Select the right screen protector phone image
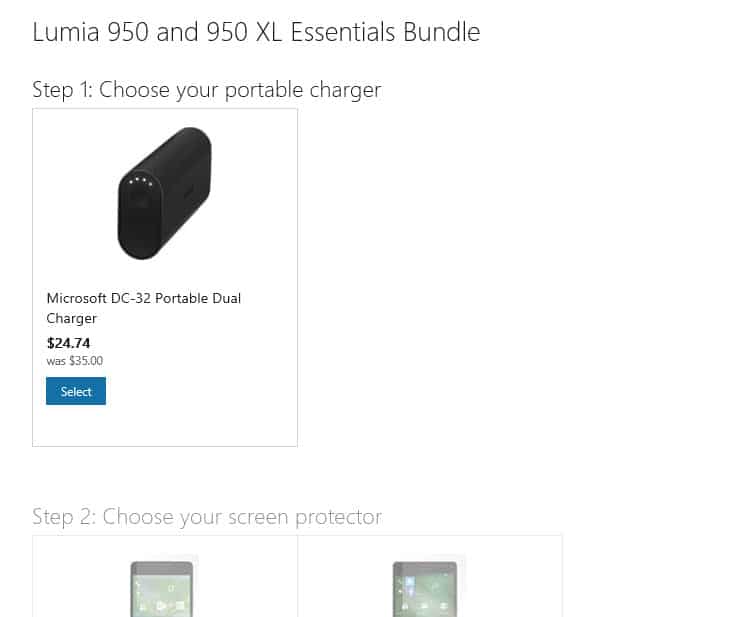 click(425, 589)
